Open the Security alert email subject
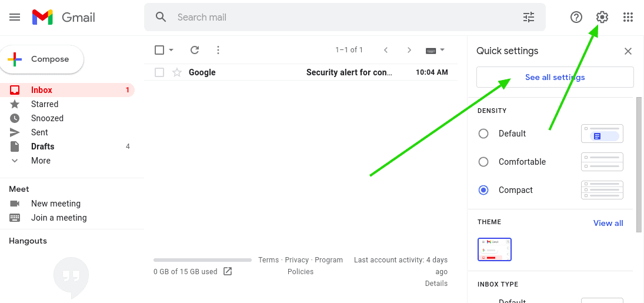This screenshot has height=303, width=644. (349, 73)
